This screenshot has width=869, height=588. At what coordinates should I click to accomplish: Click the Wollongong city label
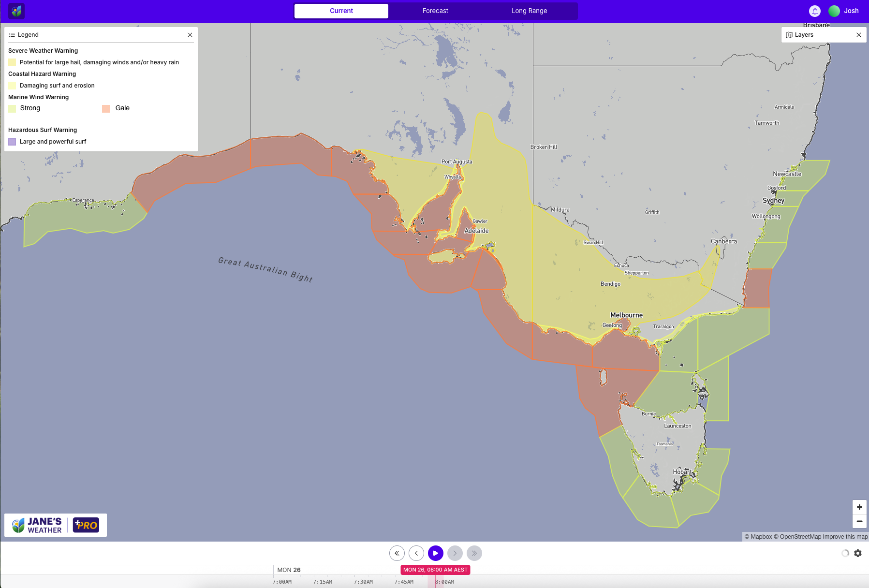pos(766,217)
